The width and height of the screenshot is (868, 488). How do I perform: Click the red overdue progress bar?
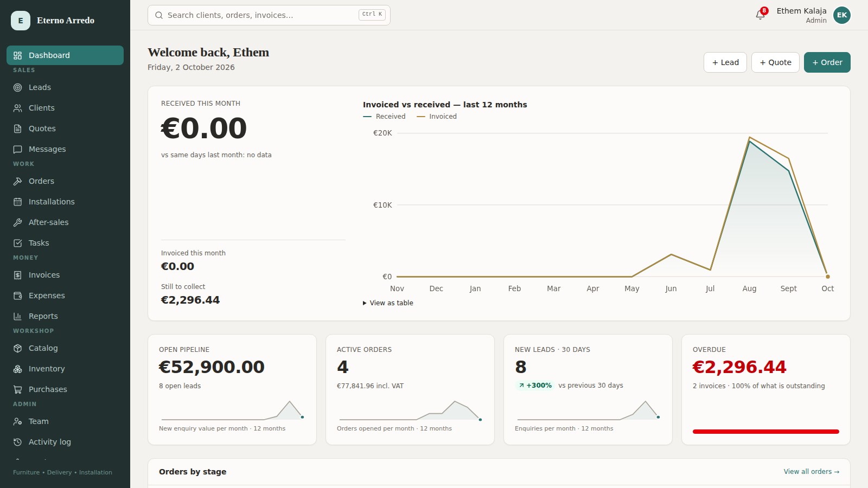766,432
